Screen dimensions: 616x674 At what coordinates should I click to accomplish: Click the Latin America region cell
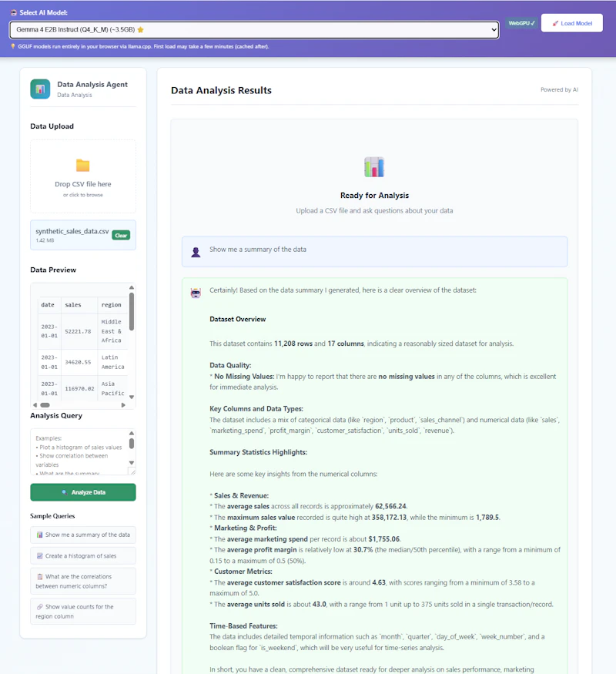click(x=112, y=362)
